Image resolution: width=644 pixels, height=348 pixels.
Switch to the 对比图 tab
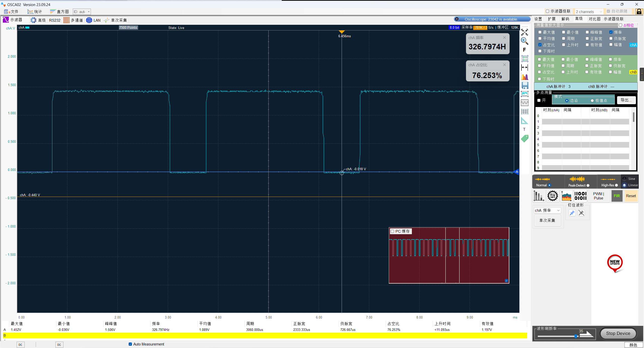594,19
